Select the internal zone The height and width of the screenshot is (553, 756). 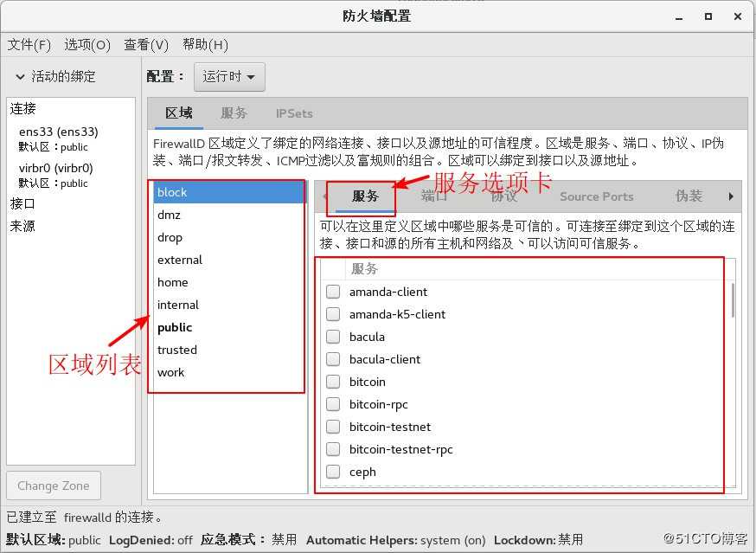tap(229, 305)
